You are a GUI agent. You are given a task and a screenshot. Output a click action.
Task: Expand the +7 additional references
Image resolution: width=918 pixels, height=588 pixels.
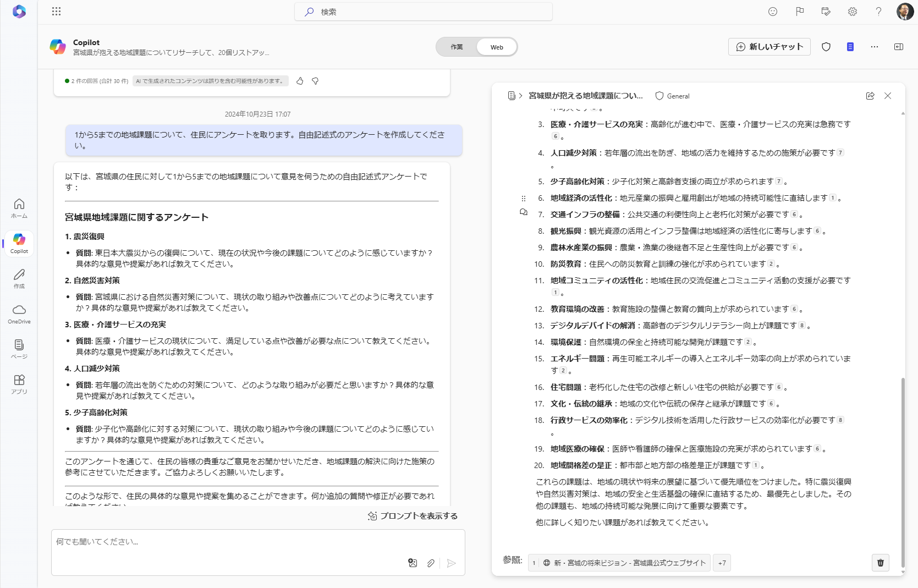pos(722,563)
